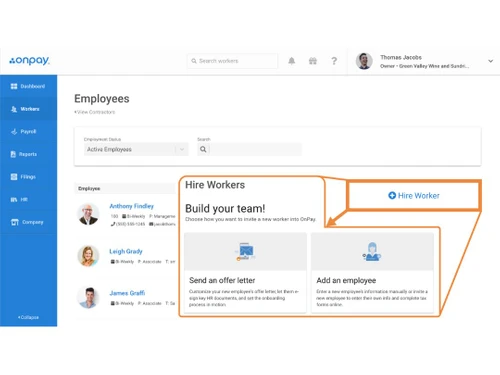
Task: Click the Company storefront icon
Action: point(15,222)
